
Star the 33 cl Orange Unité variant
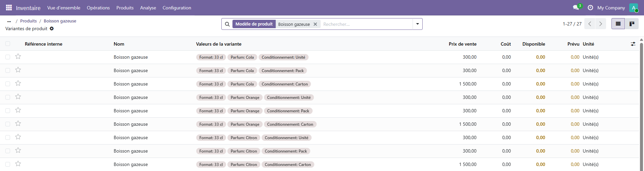18,97
